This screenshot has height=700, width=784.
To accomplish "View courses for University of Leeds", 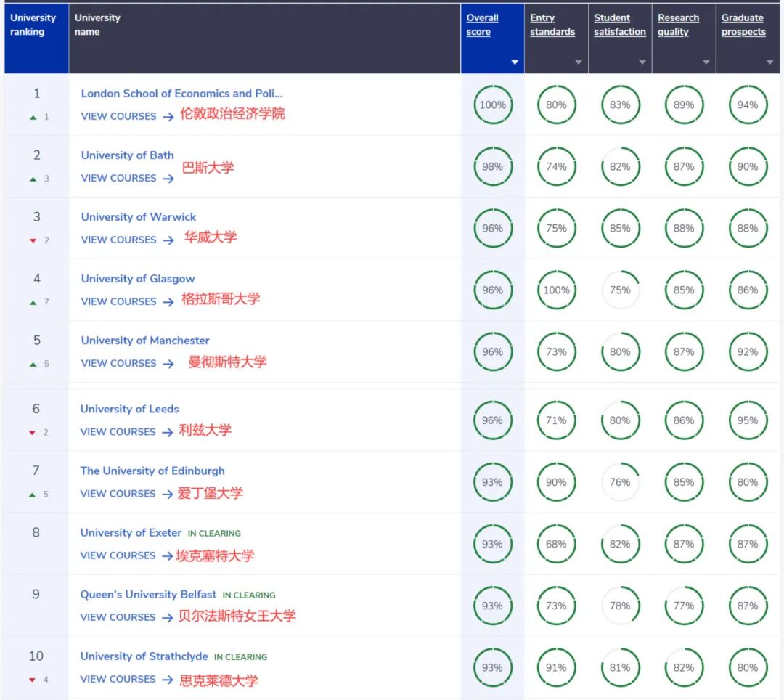I will click(x=126, y=432).
